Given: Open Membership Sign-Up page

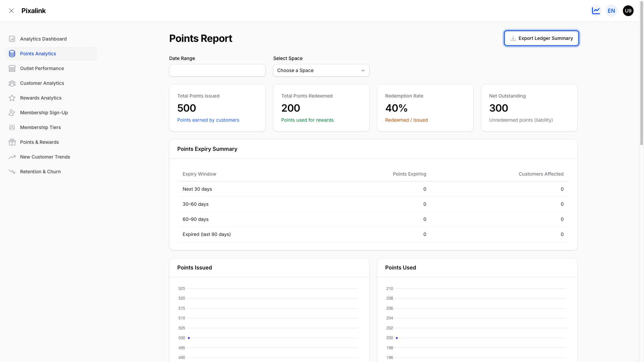Looking at the screenshot, I should [51, 113].
